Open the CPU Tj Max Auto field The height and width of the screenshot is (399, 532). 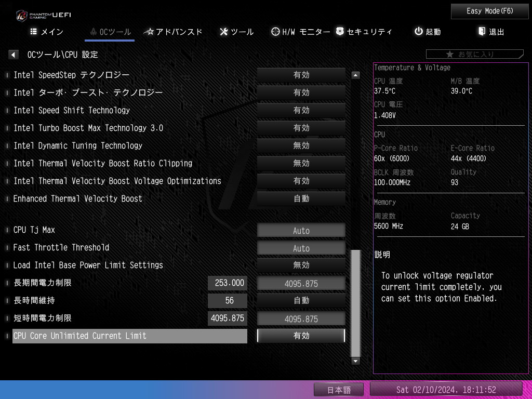pyautogui.click(x=301, y=230)
